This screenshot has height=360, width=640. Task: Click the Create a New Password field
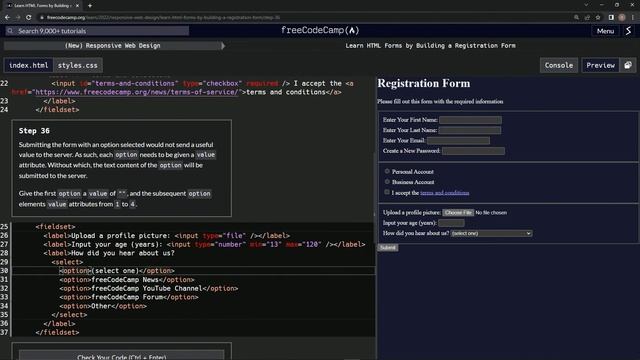pos(473,151)
